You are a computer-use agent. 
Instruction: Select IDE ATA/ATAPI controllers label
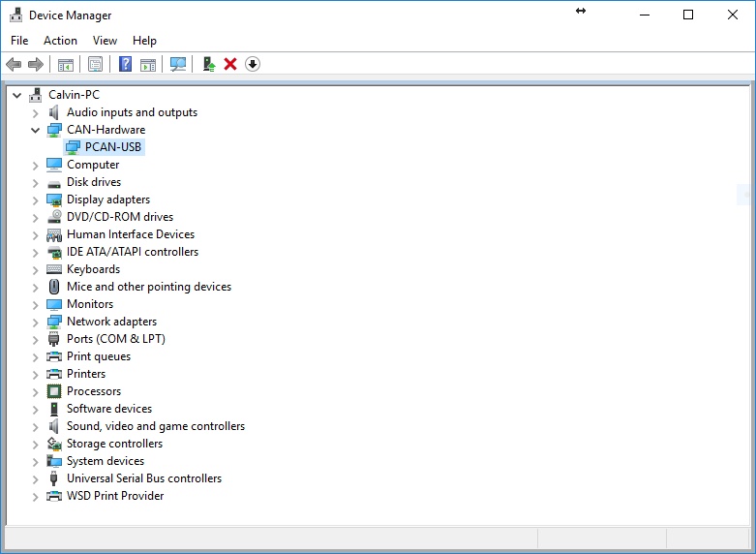tap(133, 252)
